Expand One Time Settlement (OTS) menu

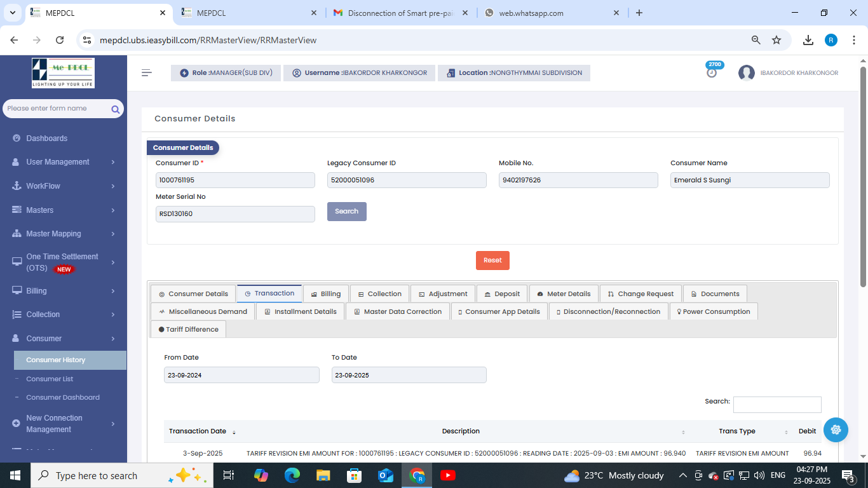[x=63, y=262]
